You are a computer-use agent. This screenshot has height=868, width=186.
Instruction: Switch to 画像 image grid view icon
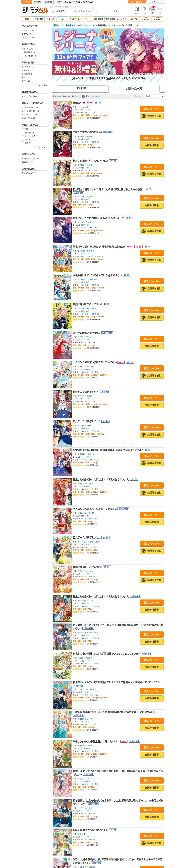tap(93, 96)
